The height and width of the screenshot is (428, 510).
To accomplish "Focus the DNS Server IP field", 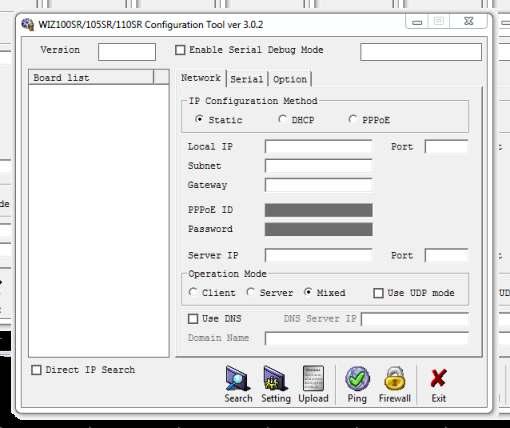I will (415, 319).
